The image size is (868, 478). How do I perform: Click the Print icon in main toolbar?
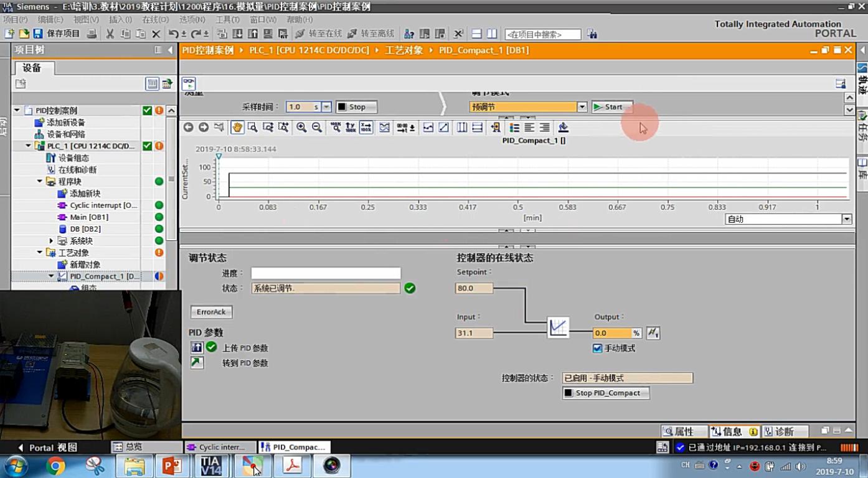tap(92, 34)
